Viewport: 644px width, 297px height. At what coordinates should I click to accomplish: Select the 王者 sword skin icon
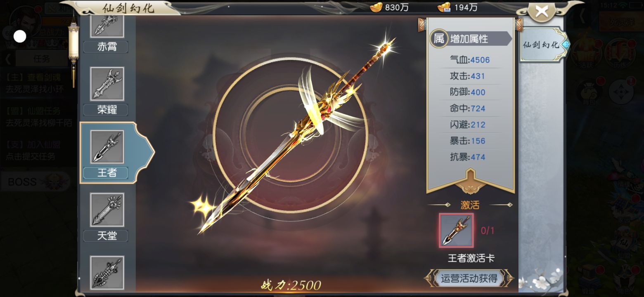(x=107, y=147)
